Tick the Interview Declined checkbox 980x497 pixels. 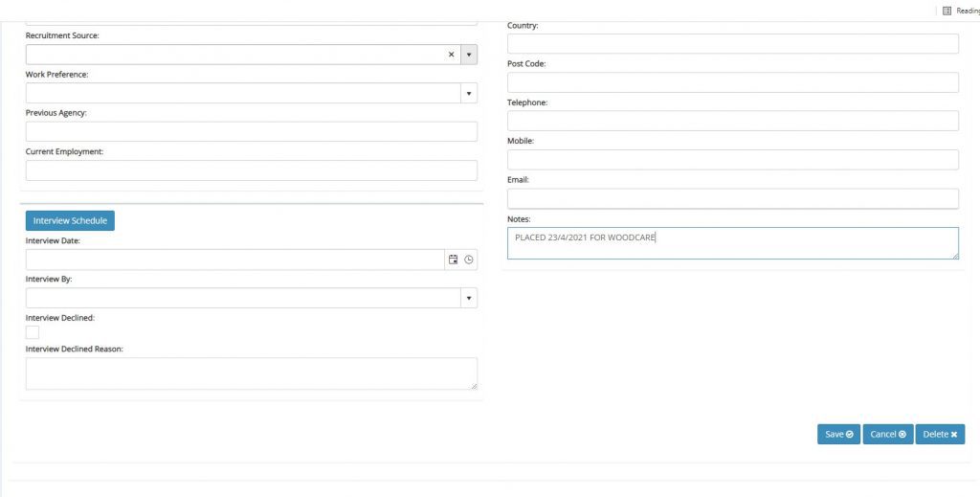pyautogui.click(x=33, y=332)
